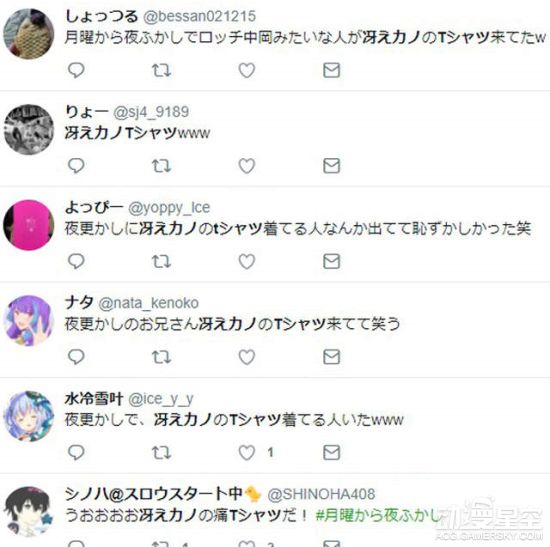Retweet the @ice_y_y tweet

(161, 453)
